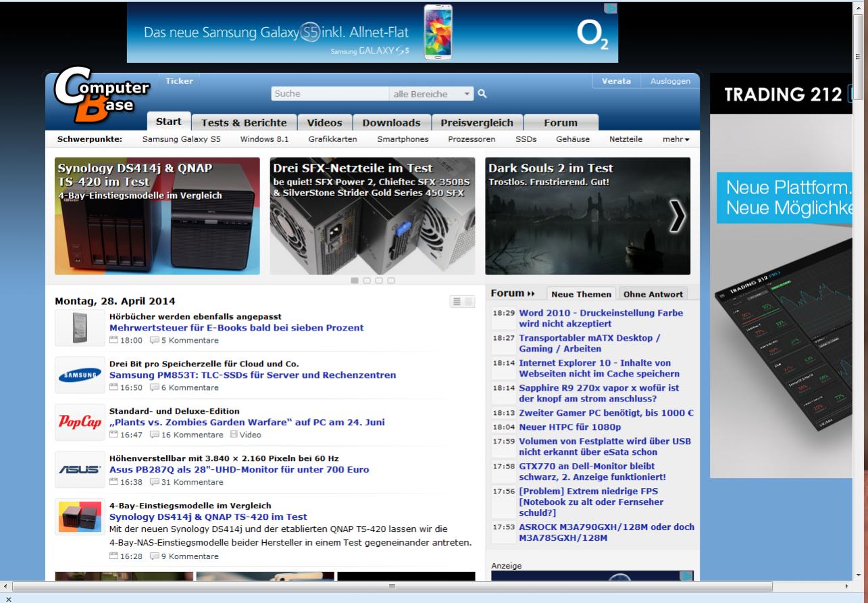Open the Videos tab
Screen dimensions: 868x603
tap(325, 122)
